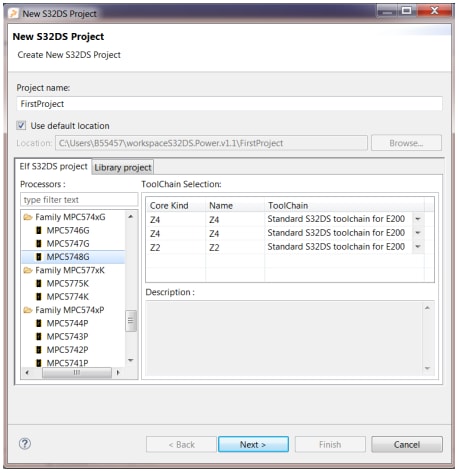
Task: Click the processors list vertical scrollbar thumb
Action: [131, 321]
